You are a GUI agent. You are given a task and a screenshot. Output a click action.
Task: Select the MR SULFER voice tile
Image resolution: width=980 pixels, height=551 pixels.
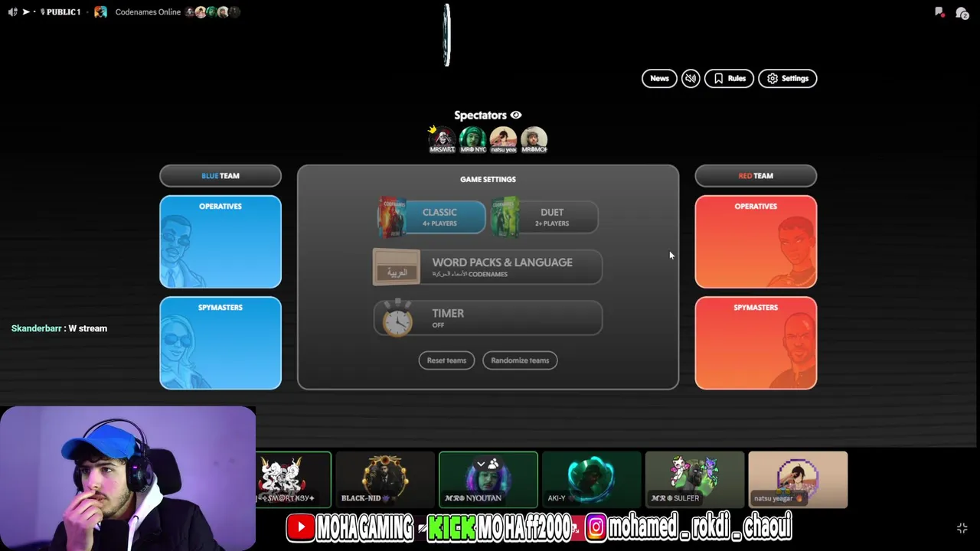click(x=694, y=480)
